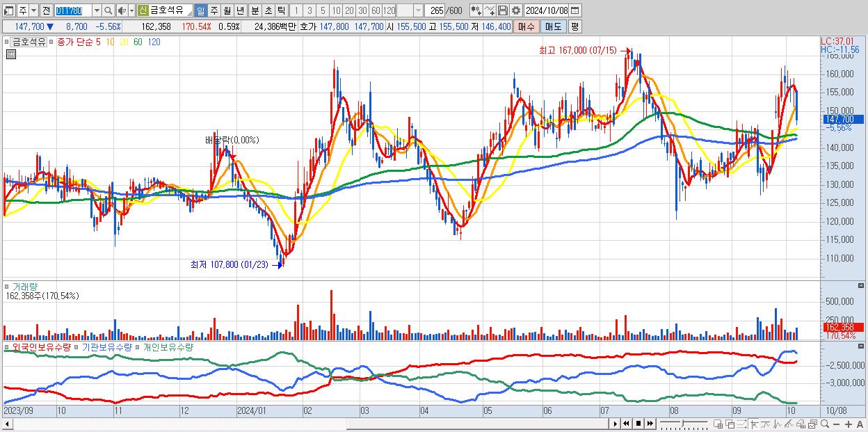Select the 일 daily chart period
Screen dimensions: 868x432
pos(200,11)
